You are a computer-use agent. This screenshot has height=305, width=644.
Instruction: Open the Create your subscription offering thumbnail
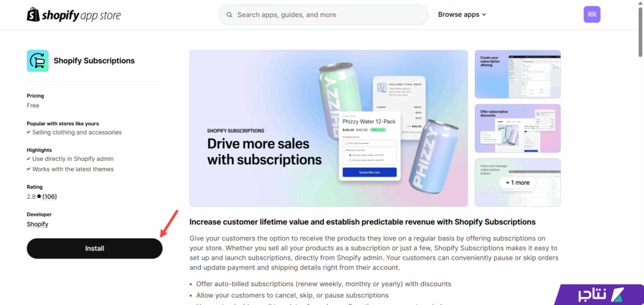(x=518, y=74)
